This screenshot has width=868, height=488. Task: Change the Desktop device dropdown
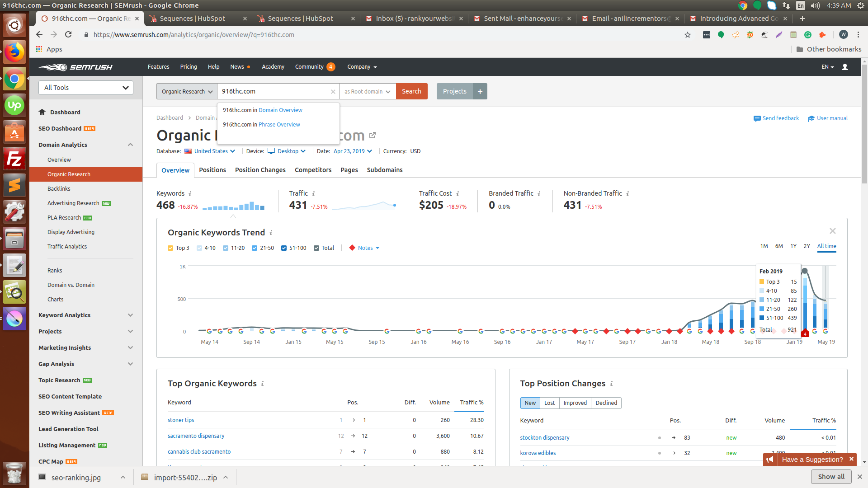287,151
